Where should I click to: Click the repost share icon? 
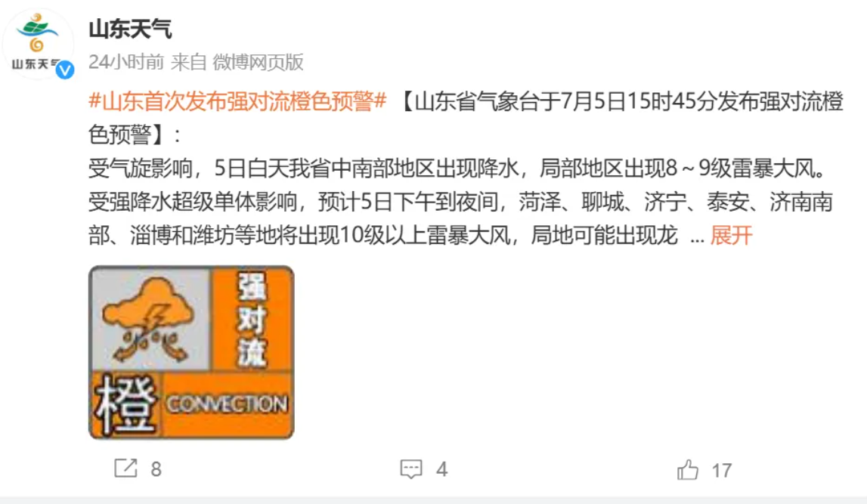tap(125, 468)
